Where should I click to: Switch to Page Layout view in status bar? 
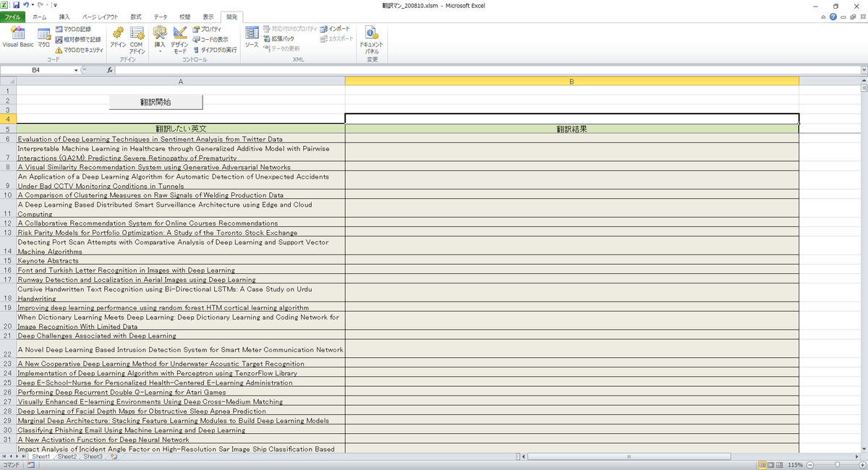[x=771, y=465]
